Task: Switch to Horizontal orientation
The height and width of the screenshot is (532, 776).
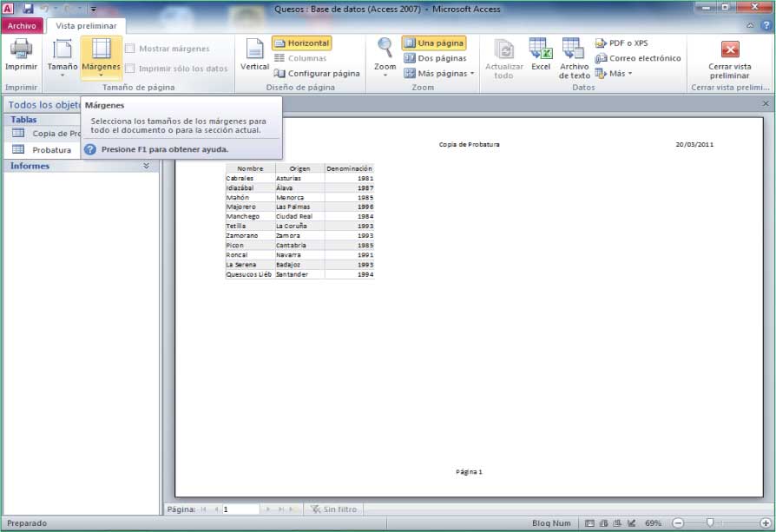Action: pos(301,43)
